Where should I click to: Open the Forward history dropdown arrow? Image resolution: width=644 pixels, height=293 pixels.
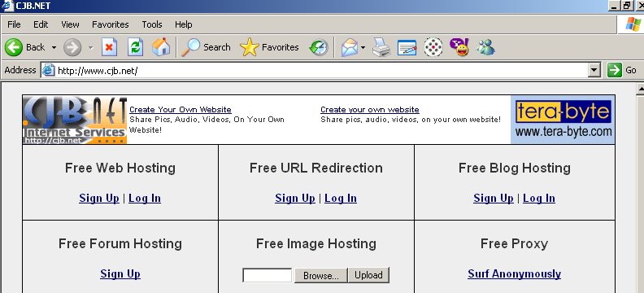pyautogui.click(x=91, y=48)
